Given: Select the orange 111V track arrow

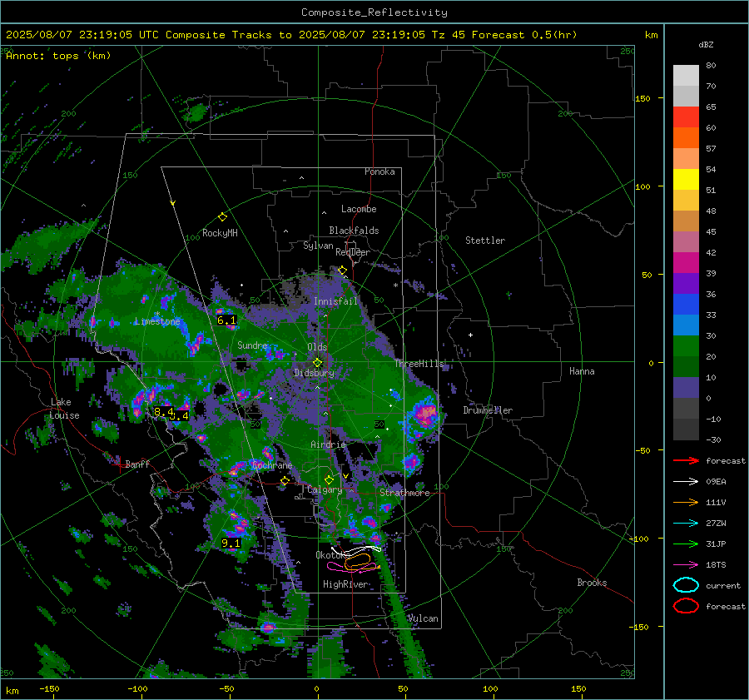Looking at the screenshot, I should (x=686, y=502).
